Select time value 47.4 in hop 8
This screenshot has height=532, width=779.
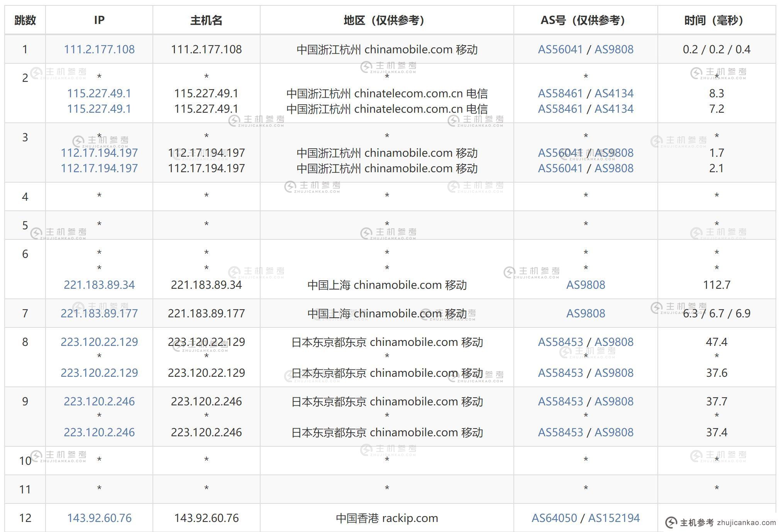pos(716,342)
